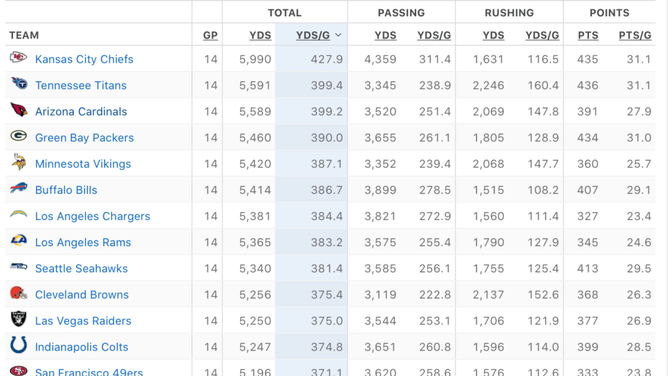Sort by total YDS column header
The width and height of the screenshot is (668, 376).
[x=260, y=35]
